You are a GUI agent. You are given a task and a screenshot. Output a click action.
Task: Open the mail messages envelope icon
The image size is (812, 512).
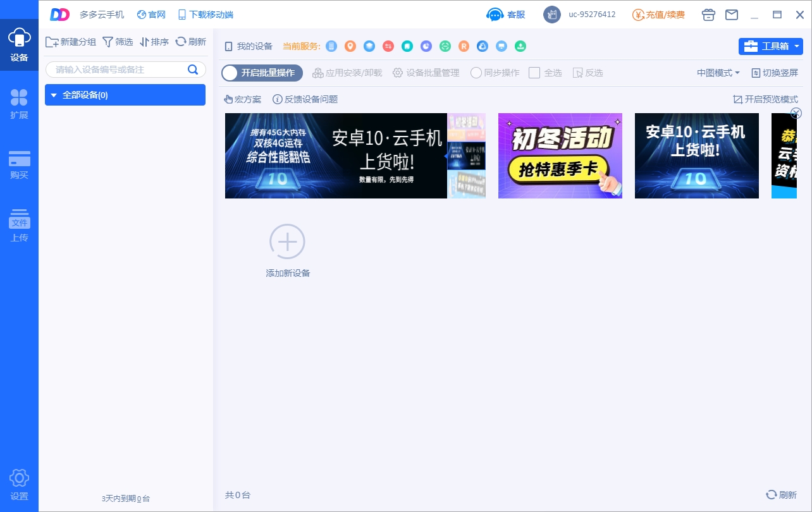[732, 15]
